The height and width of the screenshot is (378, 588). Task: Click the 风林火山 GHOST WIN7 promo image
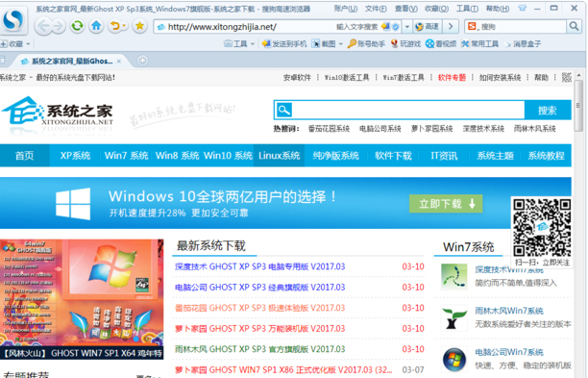coord(82,299)
